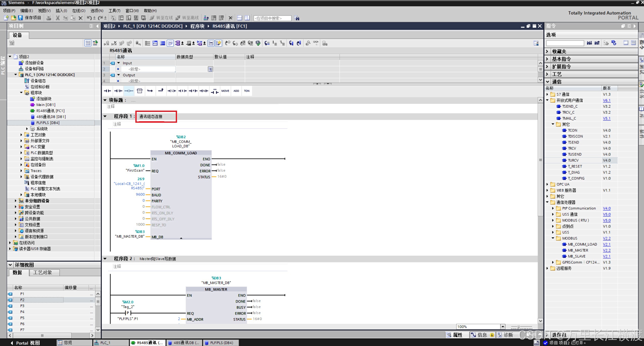The image size is (644, 346).
Task: Click the Save project icon
Action: 20,18
